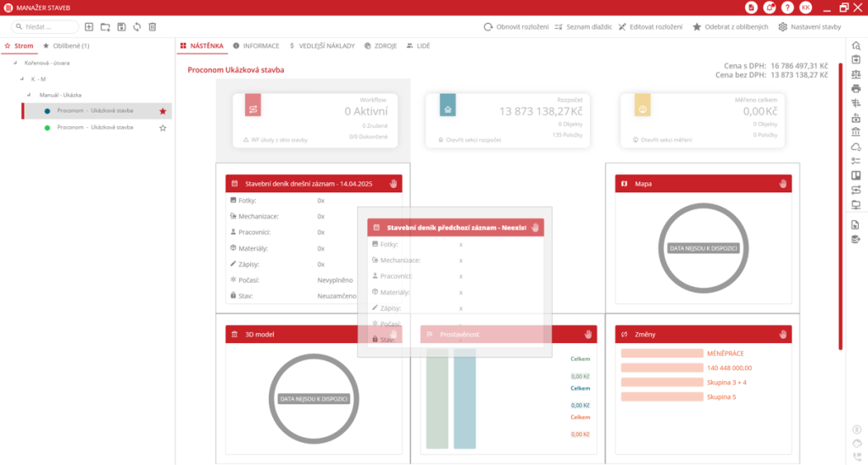Click the refresh icon beside the search box

pyautogui.click(x=137, y=27)
